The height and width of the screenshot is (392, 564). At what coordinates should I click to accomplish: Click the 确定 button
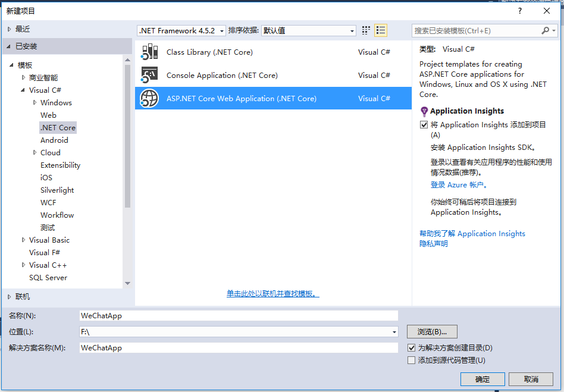(x=482, y=379)
